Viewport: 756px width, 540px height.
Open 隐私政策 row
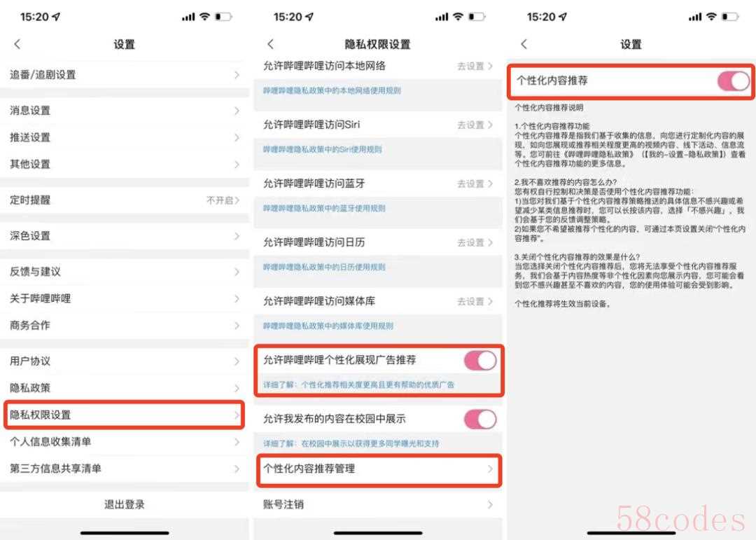click(125, 388)
